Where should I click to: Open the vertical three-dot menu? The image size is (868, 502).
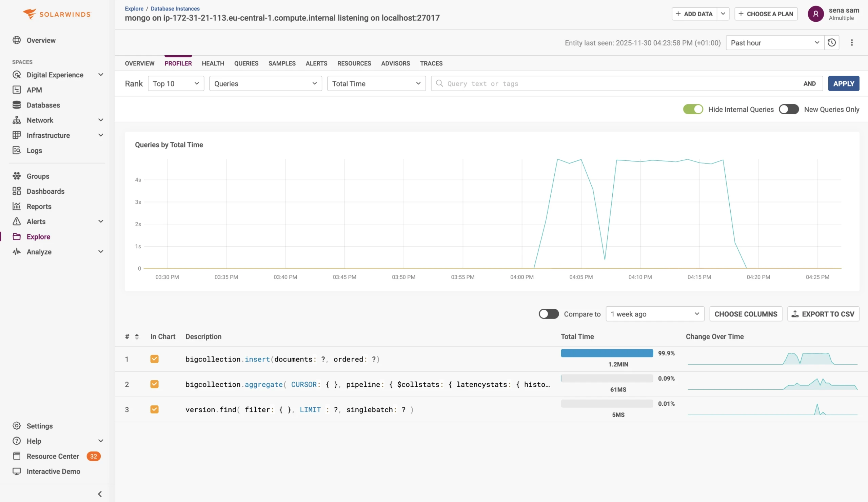coord(851,43)
